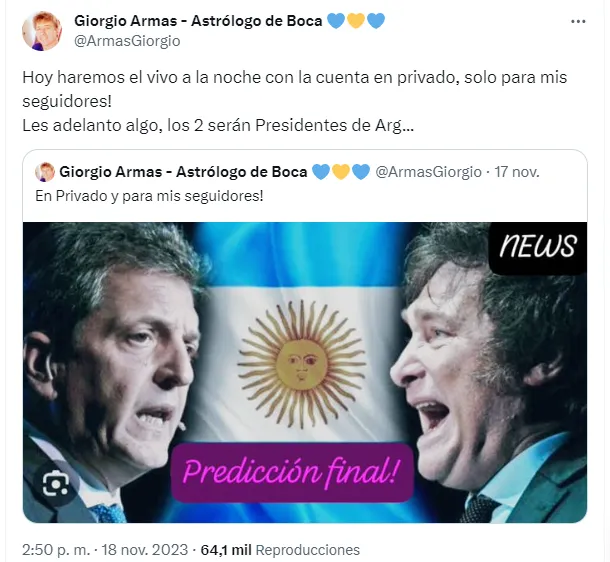Open the @ArmasGiorgio handle under author name
Image resolution: width=610 pixels, height=562 pixels.
point(127,41)
